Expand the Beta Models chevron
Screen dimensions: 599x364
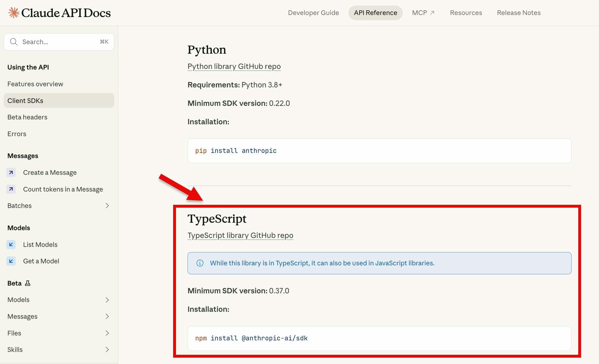coord(107,300)
